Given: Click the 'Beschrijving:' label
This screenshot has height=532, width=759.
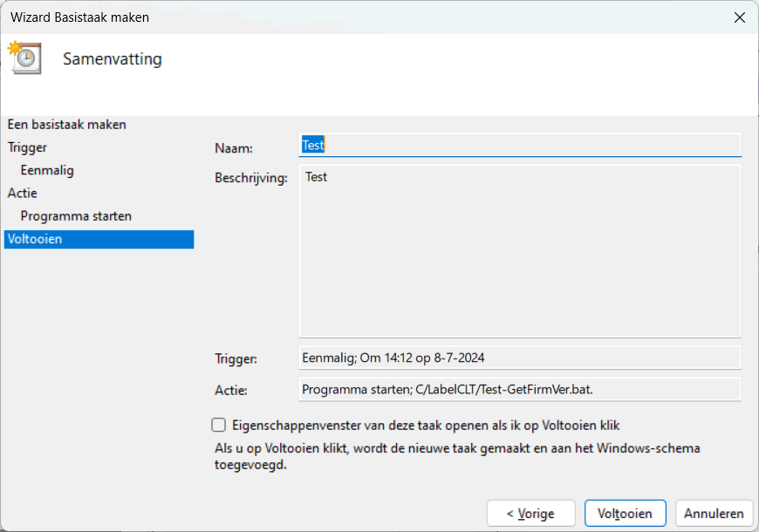Looking at the screenshot, I should (x=251, y=178).
